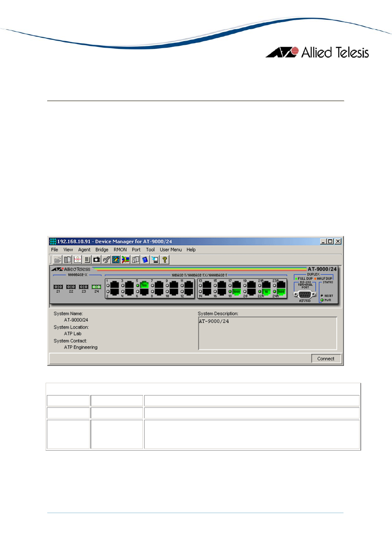Open the User Menu menu
Screen dimensions: 392x555
[171, 250]
